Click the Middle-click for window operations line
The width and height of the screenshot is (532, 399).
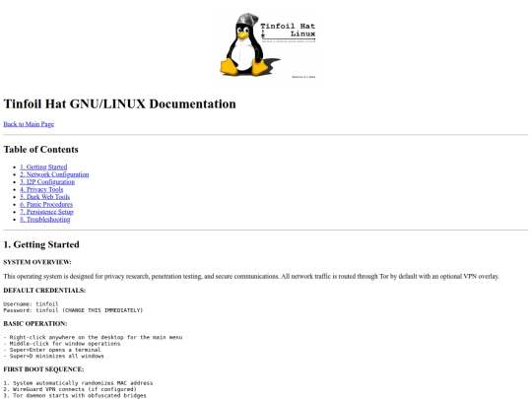tap(62, 344)
